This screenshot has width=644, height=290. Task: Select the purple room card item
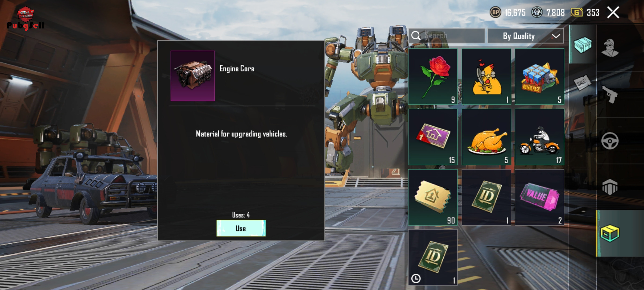pos(433,137)
